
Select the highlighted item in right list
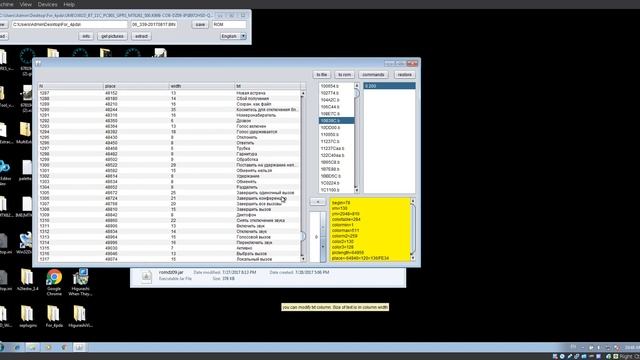pyautogui.click(x=390, y=86)
